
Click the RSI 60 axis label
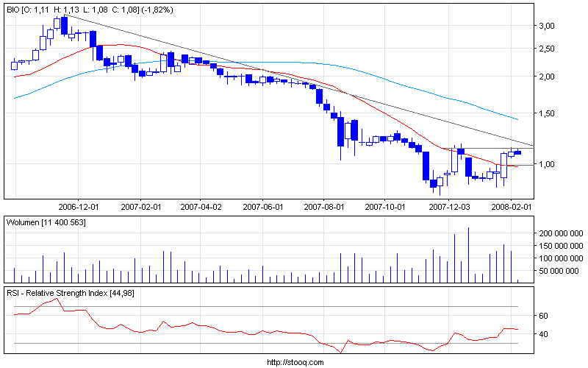coord(543,316)
